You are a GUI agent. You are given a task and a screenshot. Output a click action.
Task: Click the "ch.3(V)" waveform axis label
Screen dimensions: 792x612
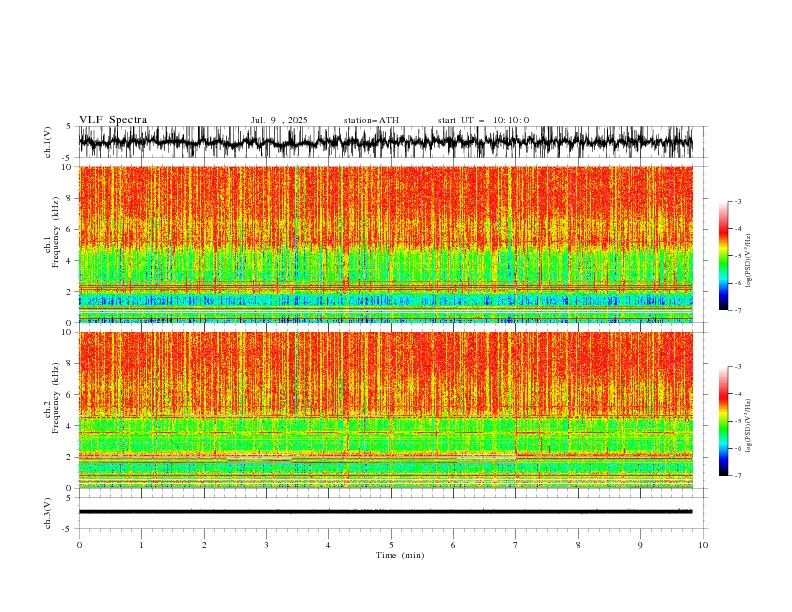tap(48, 513)
